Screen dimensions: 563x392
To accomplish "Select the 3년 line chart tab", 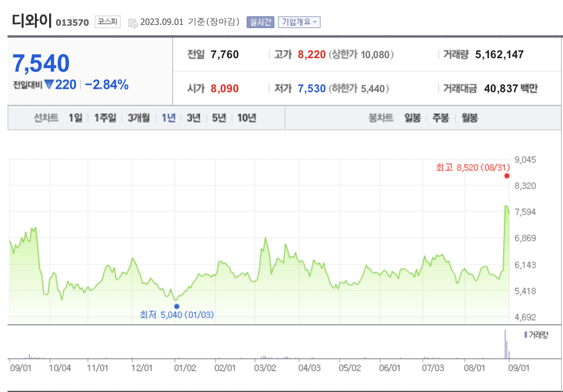I will point(194,118).
